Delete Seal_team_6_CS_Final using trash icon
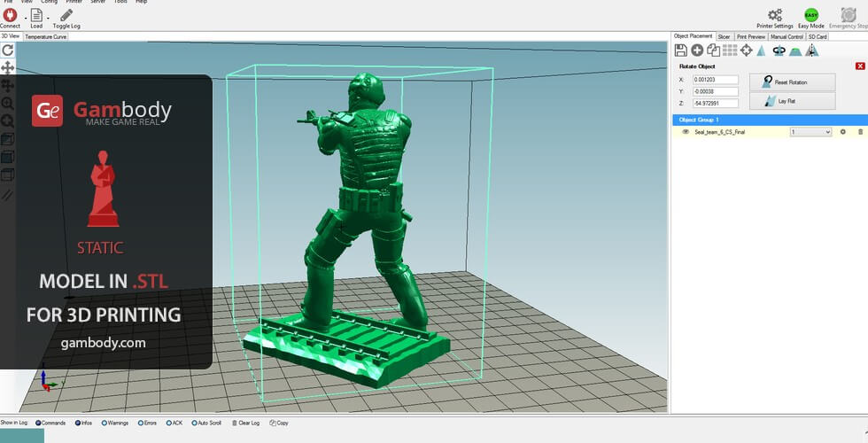The height and width of the screenshot is (443, 868). click(859, 132)
